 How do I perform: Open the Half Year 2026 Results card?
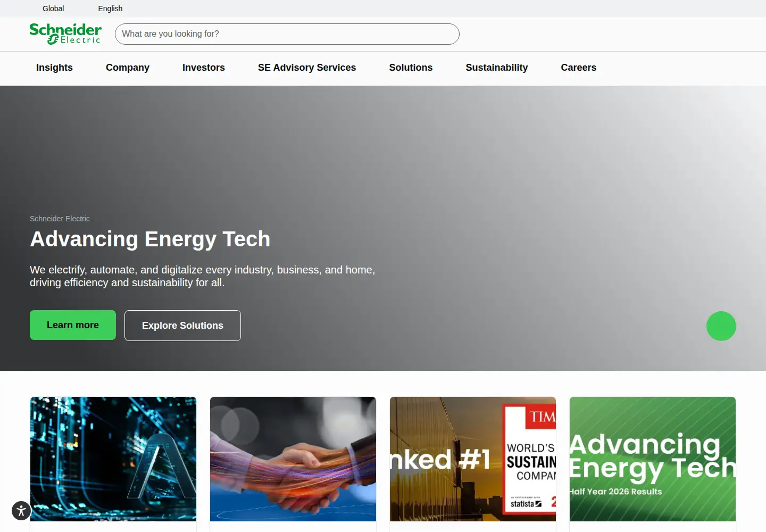(653, 459)
